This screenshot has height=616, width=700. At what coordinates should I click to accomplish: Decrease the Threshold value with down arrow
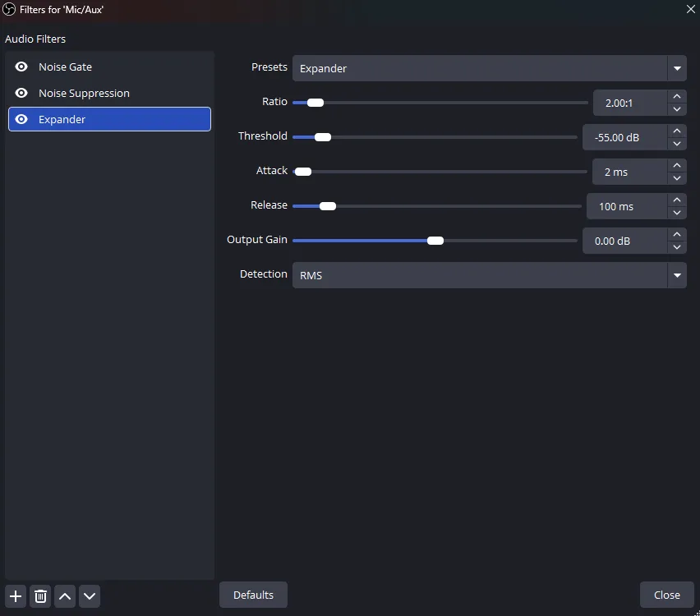coord(676,144)
